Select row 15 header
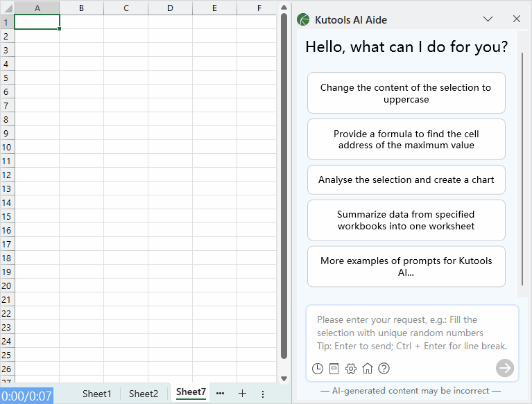Viewport: 532px width, 404px height. 7,216
